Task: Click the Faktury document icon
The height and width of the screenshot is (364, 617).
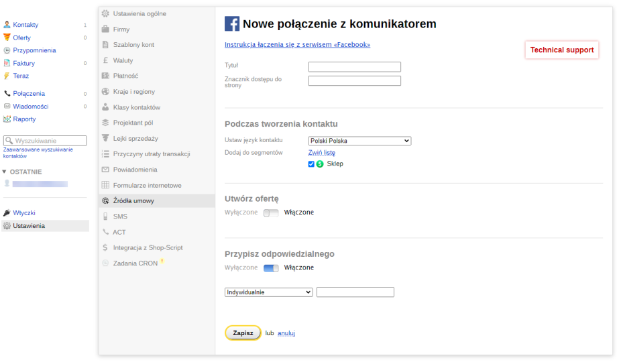Action: point(7,63)
